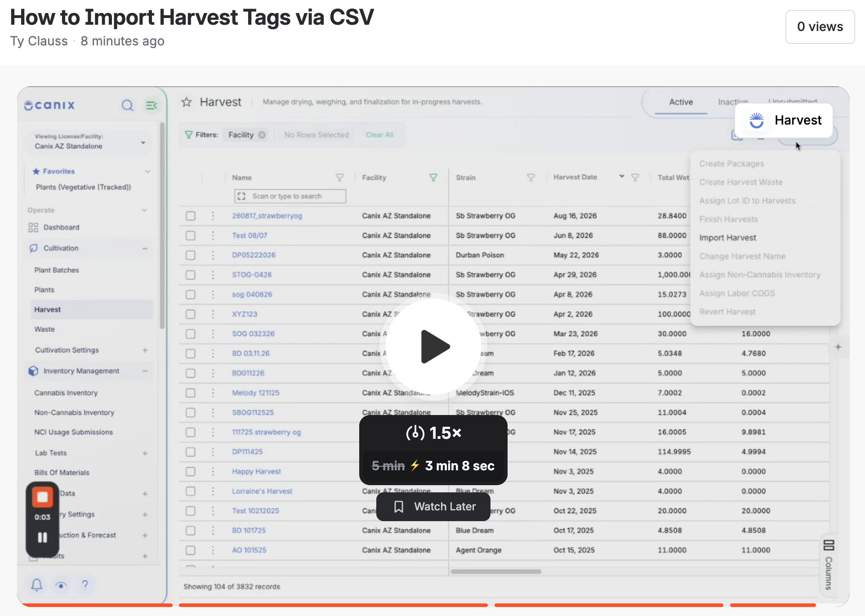Tick the checkbox for DP05222026 harvest
This screenshot has height=616, width=865.
click(191, 255)
